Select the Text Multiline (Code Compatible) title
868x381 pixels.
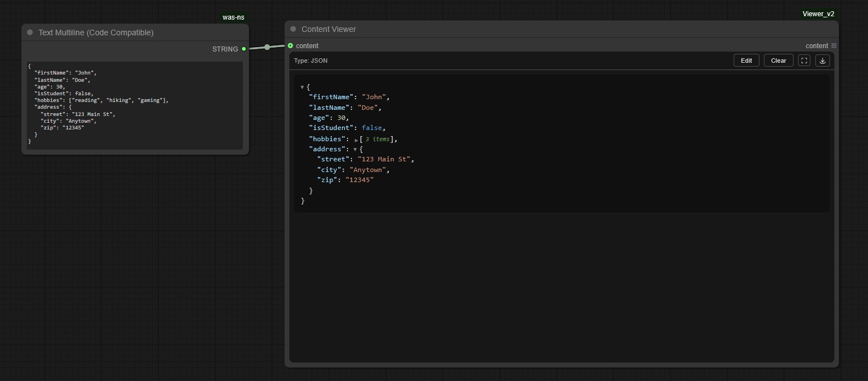pyautogui.click(x=96, y=32)
